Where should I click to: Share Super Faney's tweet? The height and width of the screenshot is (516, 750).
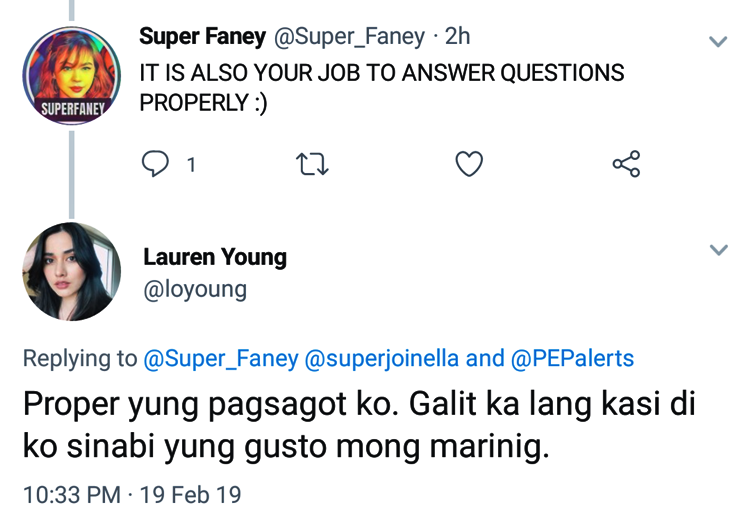[626, 164]
